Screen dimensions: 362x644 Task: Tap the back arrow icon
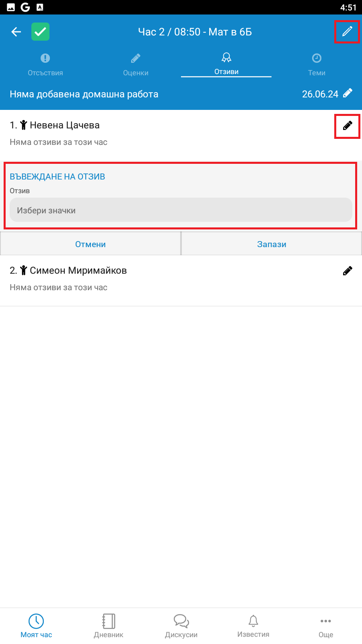click(16, 32)
